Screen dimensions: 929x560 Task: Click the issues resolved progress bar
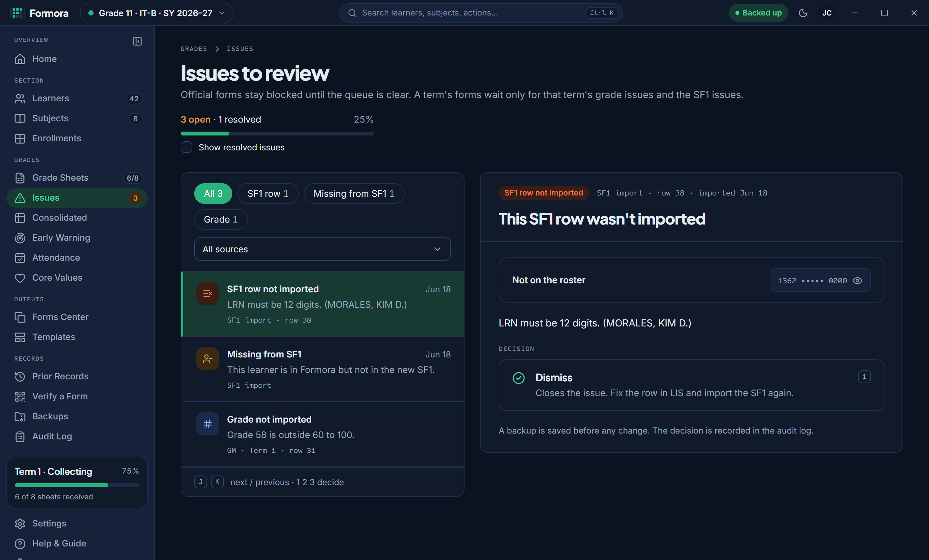click(x=277, y=134)
